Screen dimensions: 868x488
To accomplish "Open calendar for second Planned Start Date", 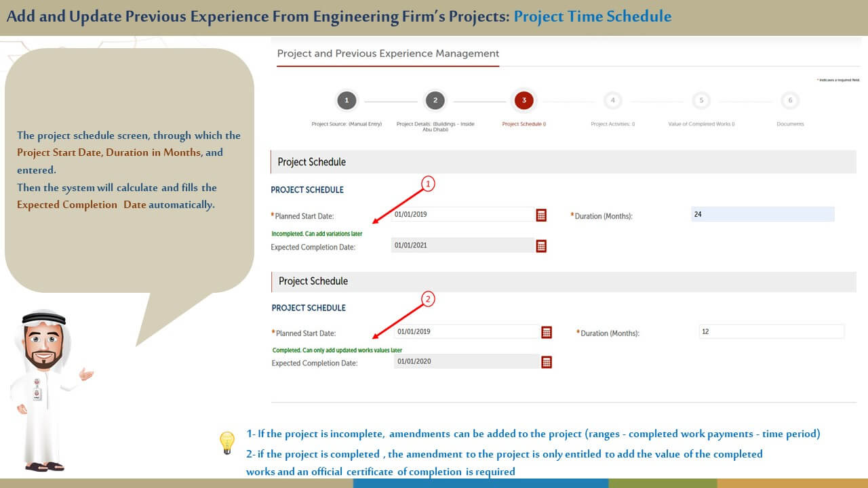I will [x=547, y=332].
